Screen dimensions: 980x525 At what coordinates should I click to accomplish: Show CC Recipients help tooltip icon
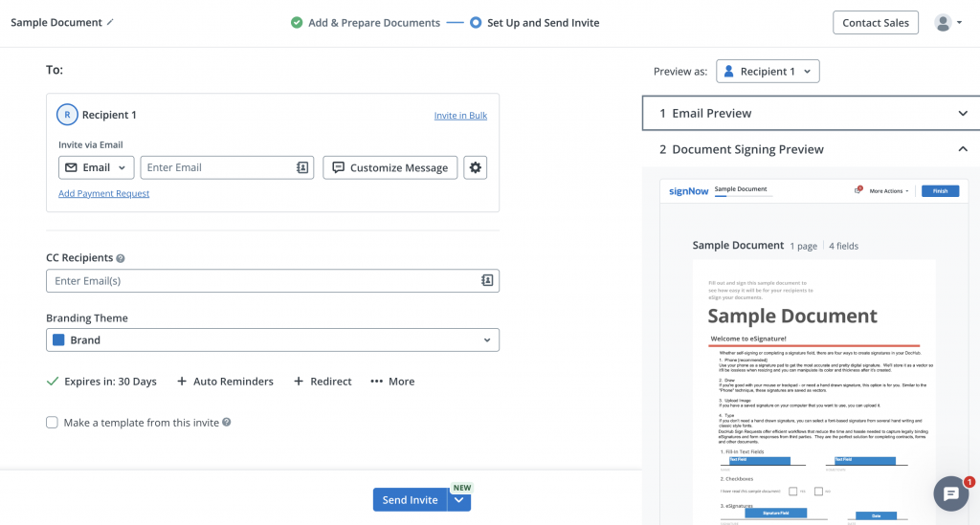click(121, 258)
